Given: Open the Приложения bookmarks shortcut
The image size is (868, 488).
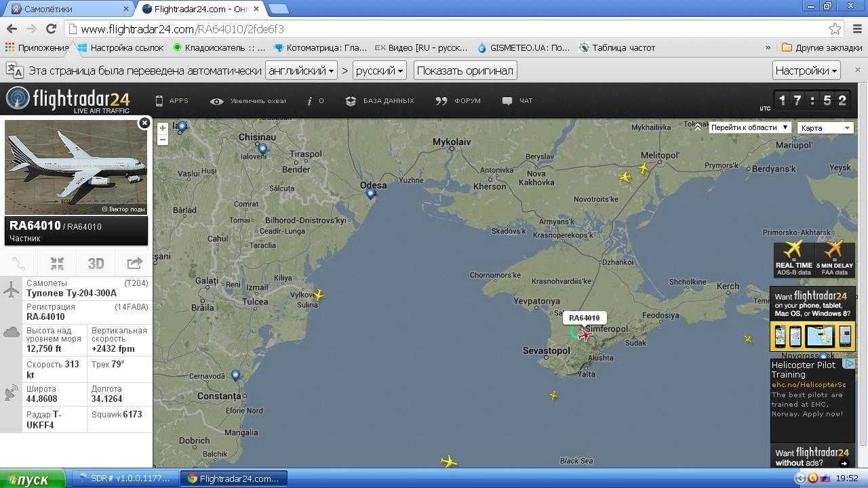Looking at the screenshot, I should click(38, 47).
